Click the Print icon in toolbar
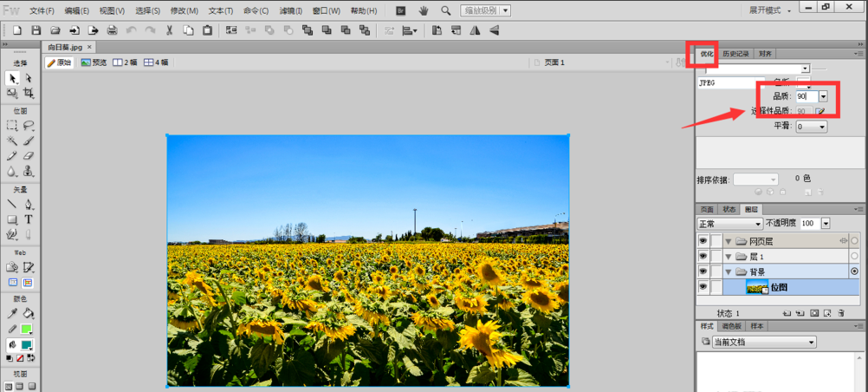868x392 pixels. pyautogui.click(x=112, y=30)
